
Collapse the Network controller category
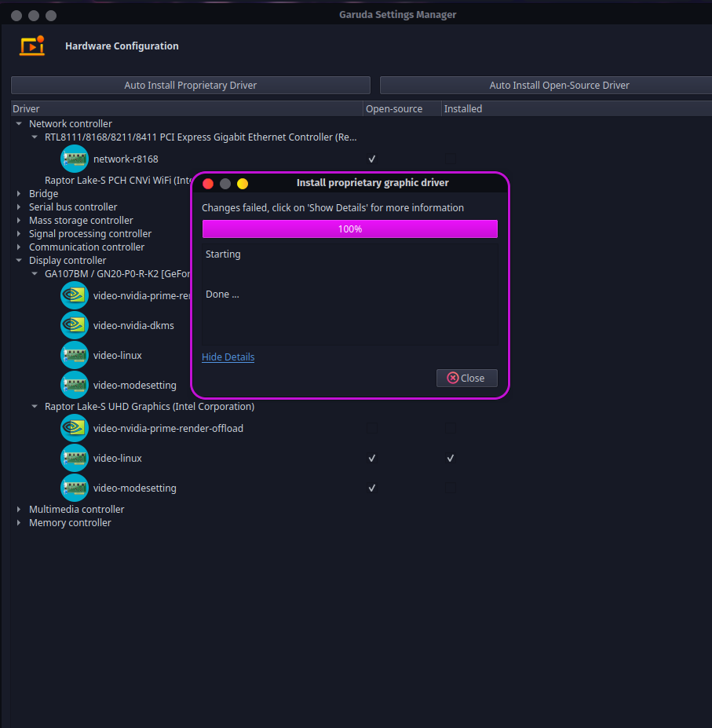coord(19,123)
